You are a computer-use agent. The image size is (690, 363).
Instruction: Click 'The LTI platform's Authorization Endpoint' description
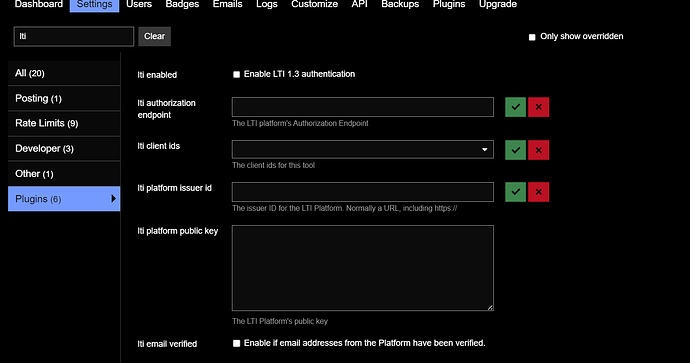point(300,123)
